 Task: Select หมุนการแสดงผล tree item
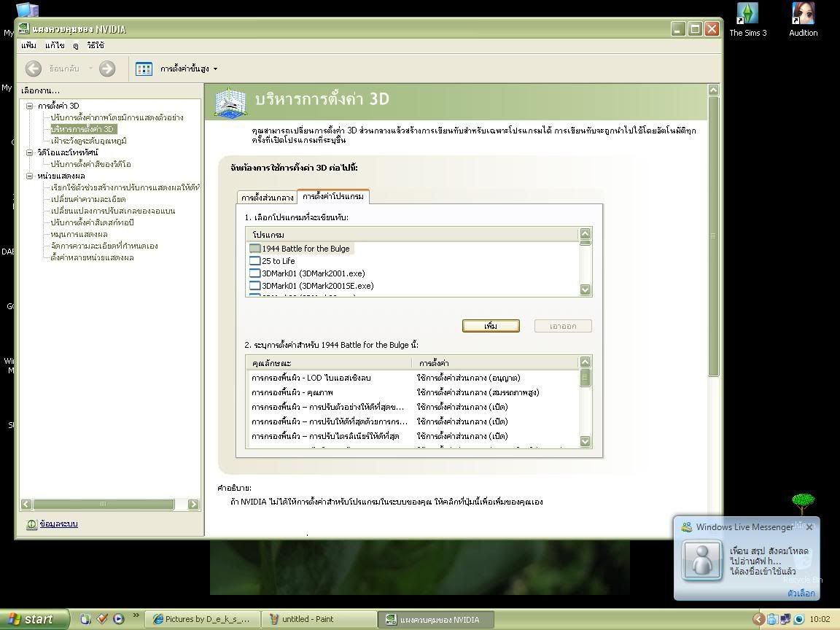coord(79,235)
